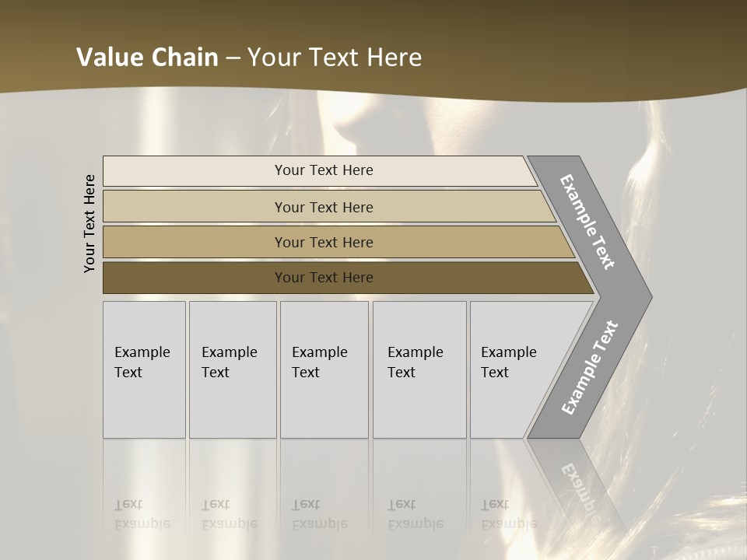
Task: Click the darkest brown "Your Text Here" bar
Action: click(323, 278)
